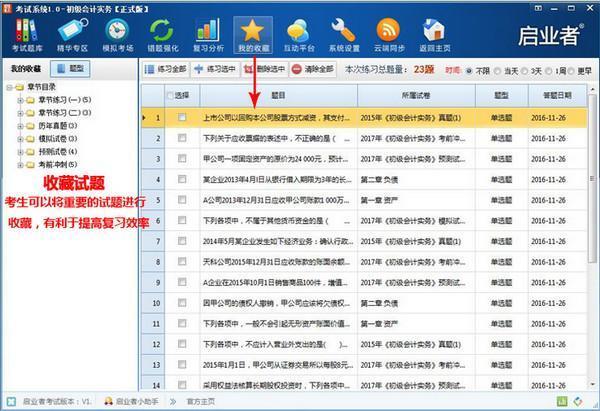
Task: Sort by the 答题日期 column header
Action: pos(557,96)
